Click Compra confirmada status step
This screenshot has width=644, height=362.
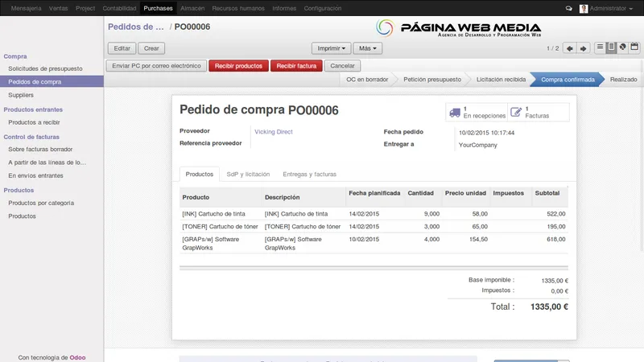pyautogui.click(x=568, y=80)
